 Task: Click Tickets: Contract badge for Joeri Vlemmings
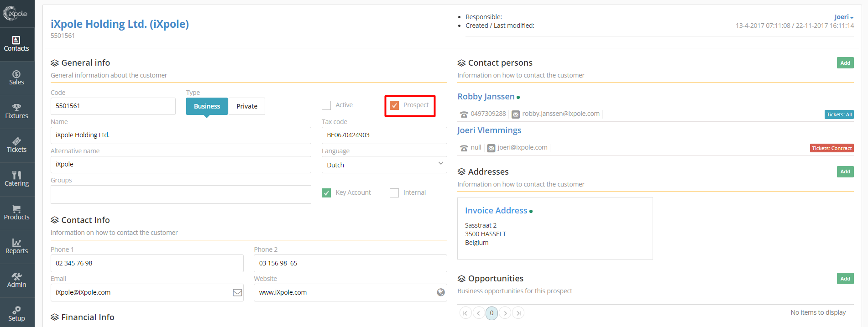[832, 148]
